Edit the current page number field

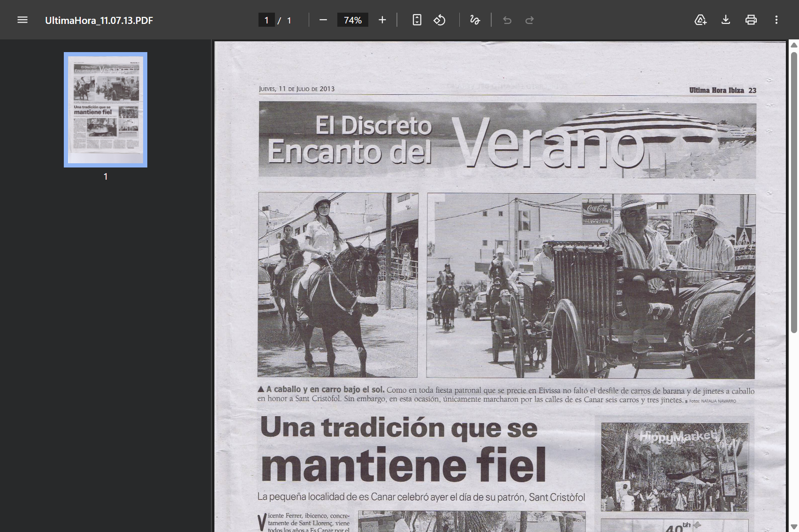[266, 20]
